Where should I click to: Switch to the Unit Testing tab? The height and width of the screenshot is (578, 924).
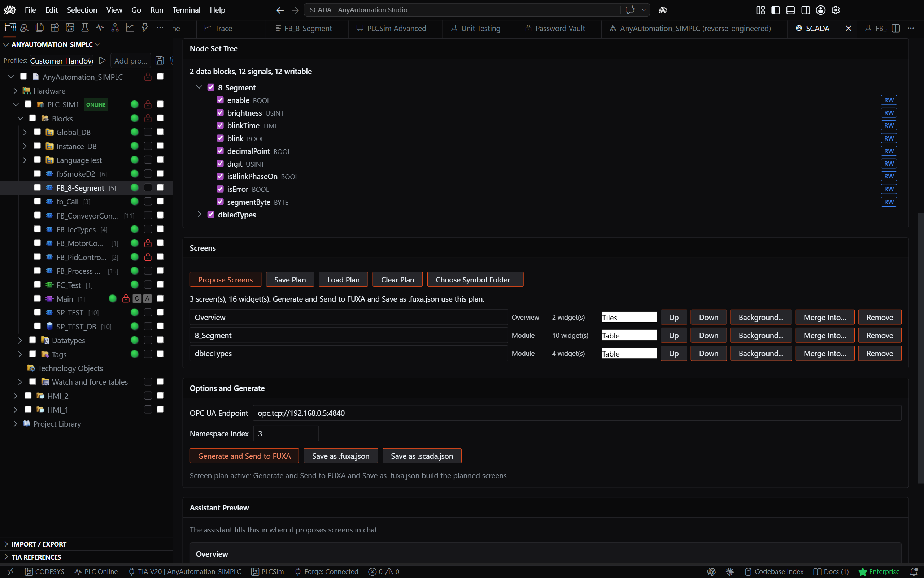click(x=475, y=28)
